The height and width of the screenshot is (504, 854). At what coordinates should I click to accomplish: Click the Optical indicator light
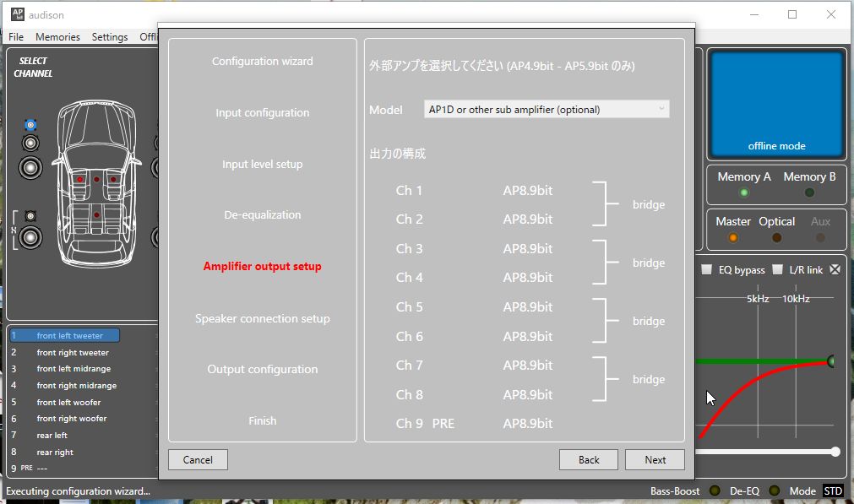776,238
